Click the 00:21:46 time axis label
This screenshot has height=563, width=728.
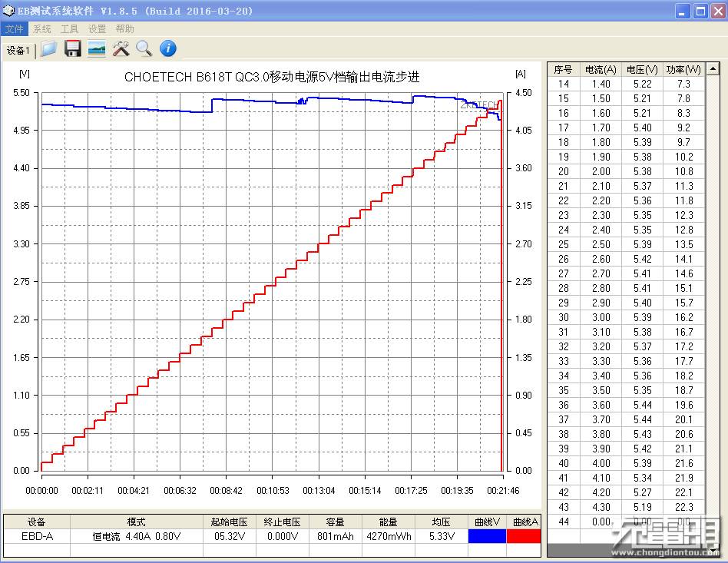503,491
